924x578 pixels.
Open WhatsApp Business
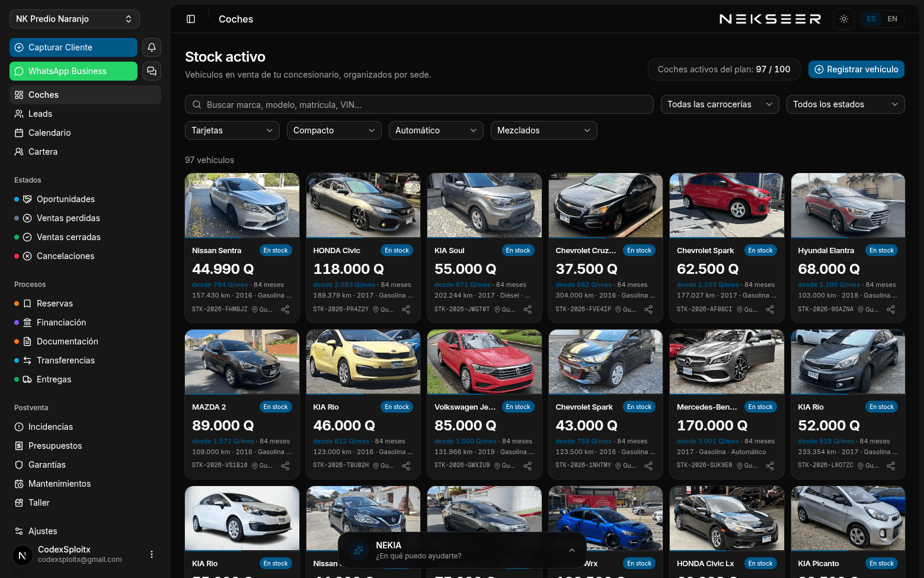click(x=73, y=71)
